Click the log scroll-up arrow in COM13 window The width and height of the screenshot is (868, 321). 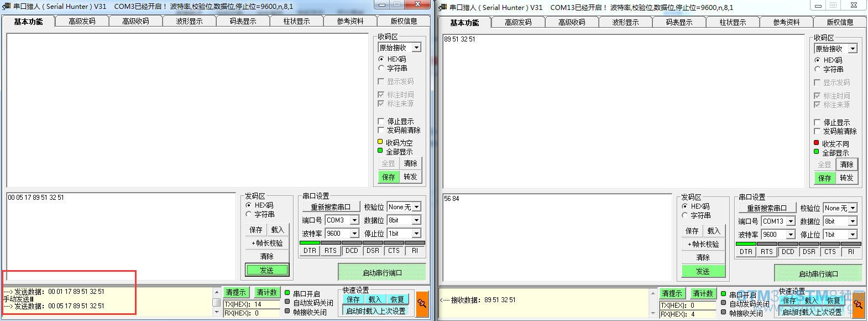pos(653,293)
